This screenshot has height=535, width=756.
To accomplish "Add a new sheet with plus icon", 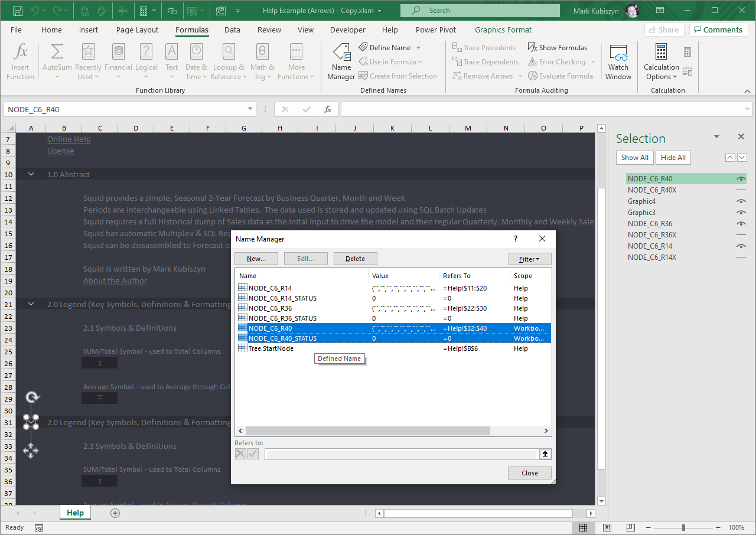I will pyautogui.click(x=115, y=513).
